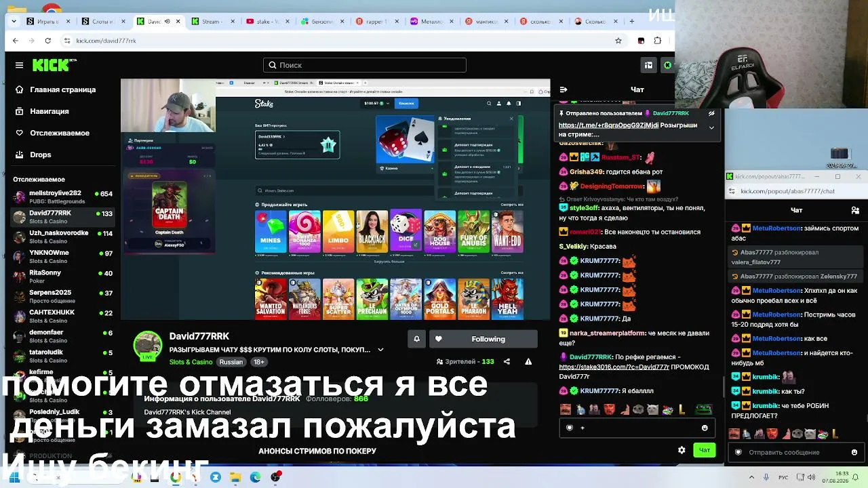Click the Windows Start button
The width and height of the screenshot is (868, 488).
tap(14, 477)
